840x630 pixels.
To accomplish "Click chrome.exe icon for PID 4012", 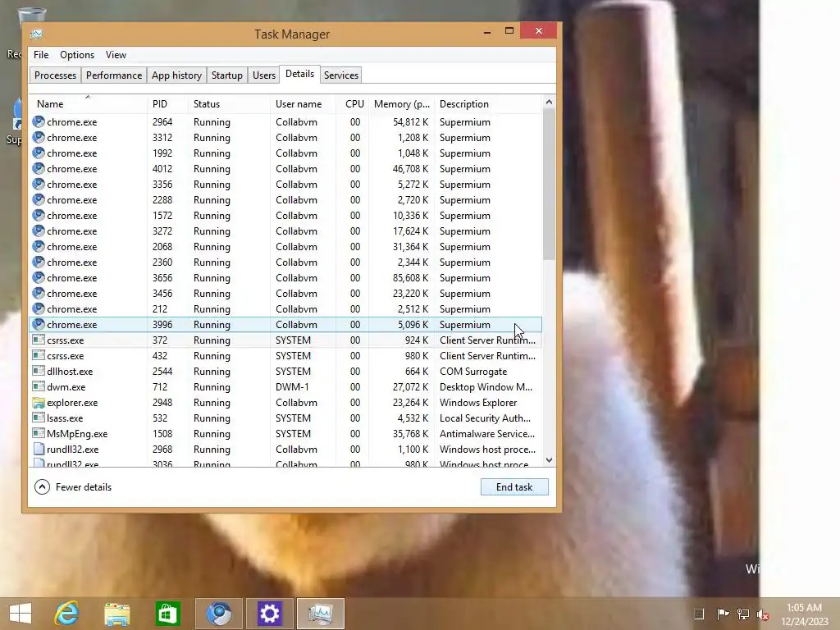I will tap(39, 168).
